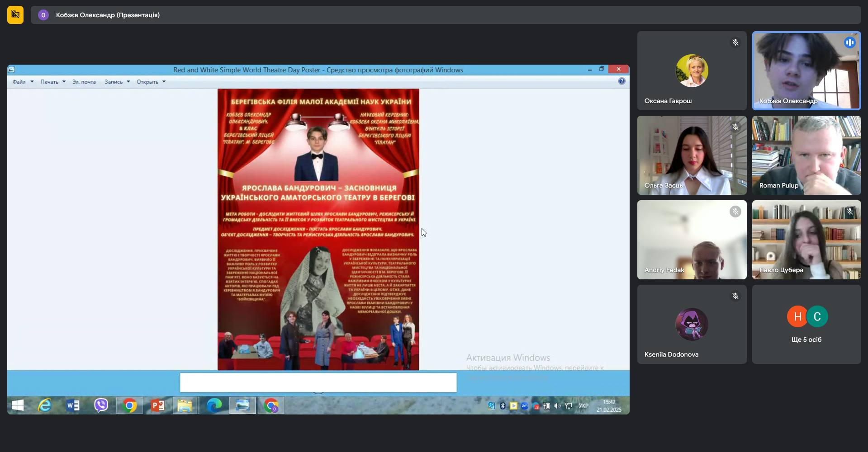Open File Explorer from the taskbar
The image size is (868, 452).
pos(185,406)
